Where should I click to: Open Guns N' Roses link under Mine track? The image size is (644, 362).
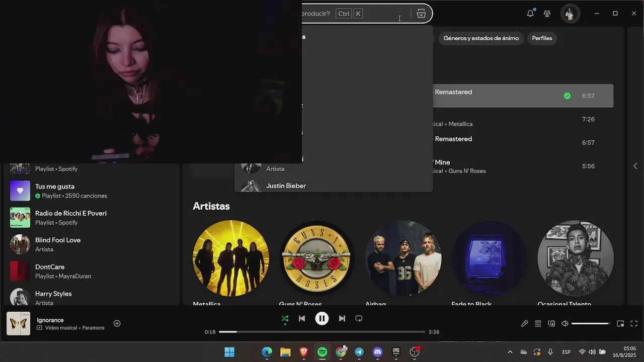pyautogui.click(x=467, y=171)
